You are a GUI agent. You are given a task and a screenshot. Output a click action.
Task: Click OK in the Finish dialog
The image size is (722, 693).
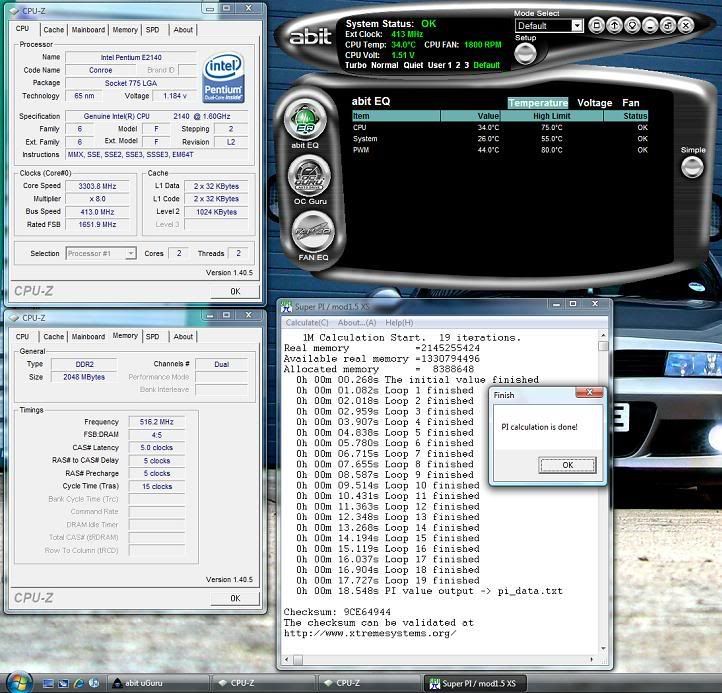pyautogui.click(x=567, y=465)
